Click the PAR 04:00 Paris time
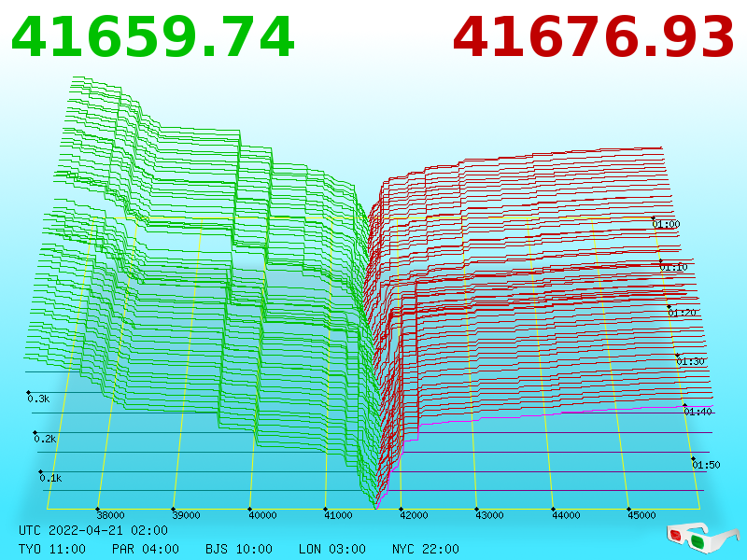The width and height of the screenshot is (747, 560). pyautogui.click(x=146, y=549)
